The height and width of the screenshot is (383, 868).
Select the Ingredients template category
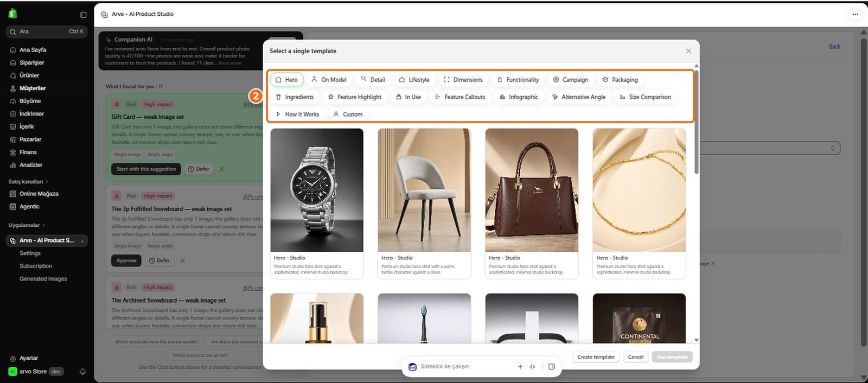(x=295, y=97)
